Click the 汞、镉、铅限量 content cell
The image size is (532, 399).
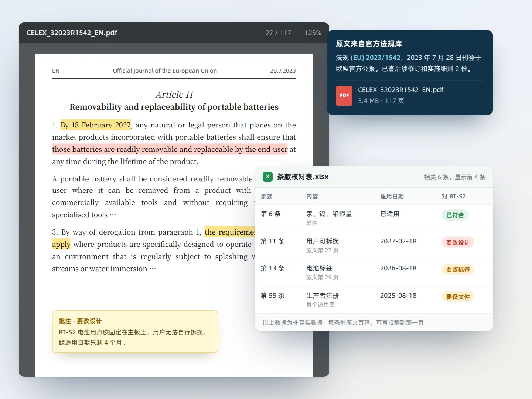(x=329, y=214)
